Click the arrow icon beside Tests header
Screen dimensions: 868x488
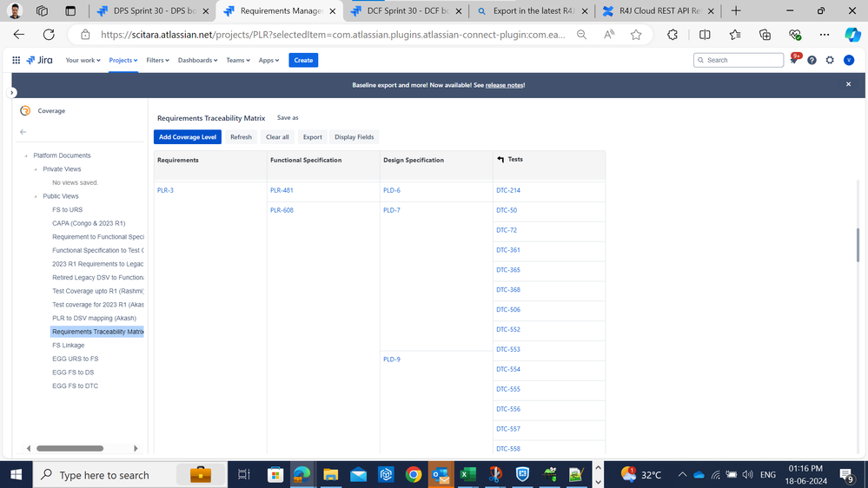click(500, 160)
